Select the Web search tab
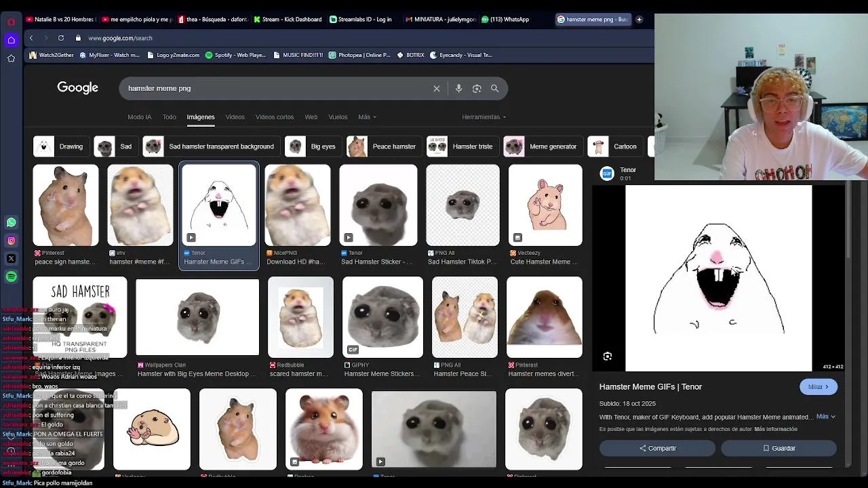Image resolution: width=868 pixels, height=488 pixels. pos(311,117)
